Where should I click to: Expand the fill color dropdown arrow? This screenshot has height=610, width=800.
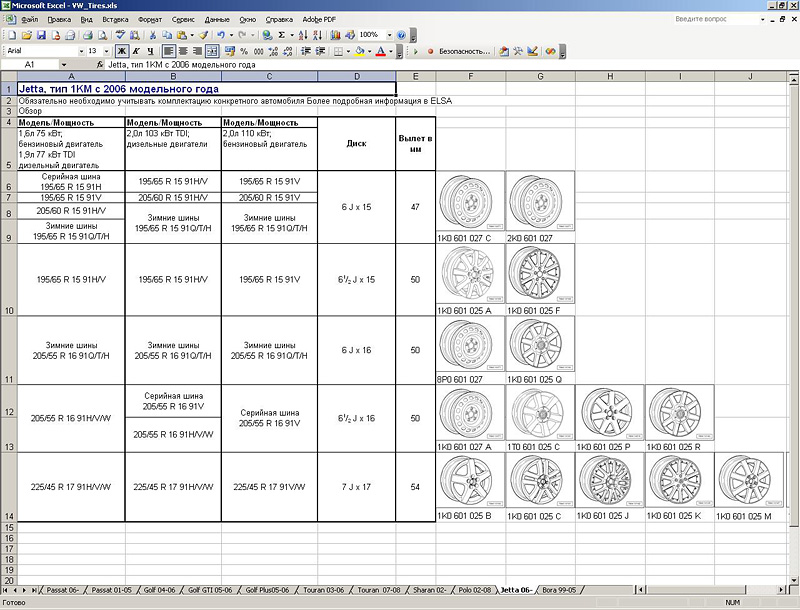coord(369,51)
